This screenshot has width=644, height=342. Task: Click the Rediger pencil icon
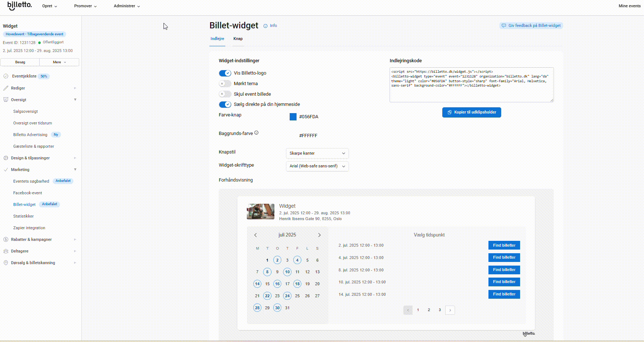[x=6, y=88]
